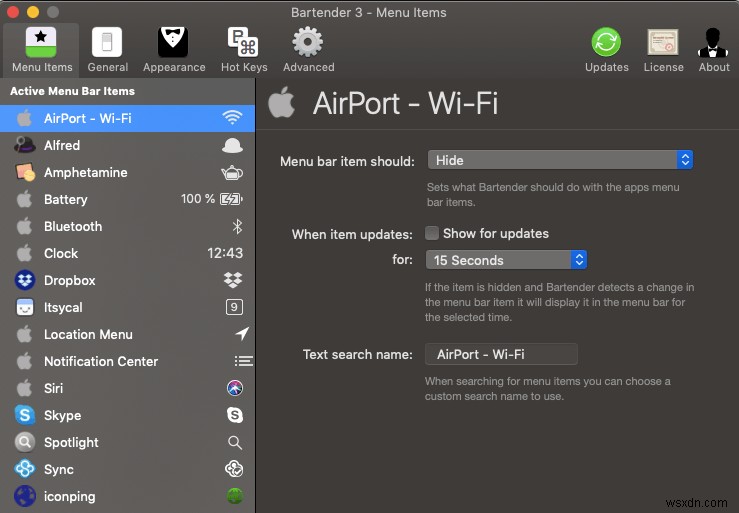The height and width of the screenshot is (513, 739).
Task: Select Amphetamine in the items list
Action: (127, 173)
